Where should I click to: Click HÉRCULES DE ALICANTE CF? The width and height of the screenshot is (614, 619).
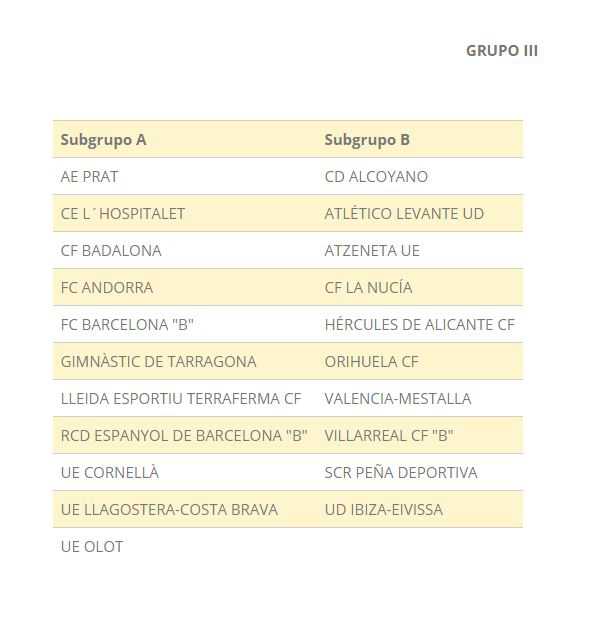click(420, 325)
